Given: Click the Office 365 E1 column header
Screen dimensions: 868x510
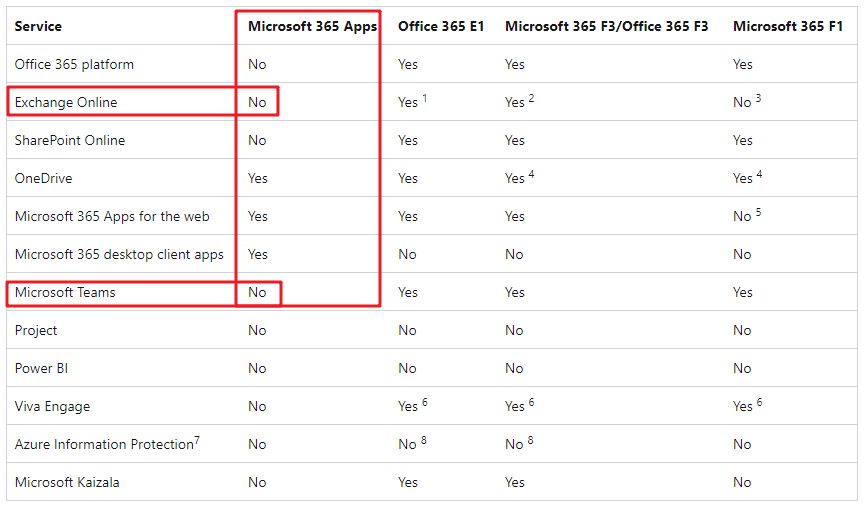Looking at the screenshot, I should [441, 26].
